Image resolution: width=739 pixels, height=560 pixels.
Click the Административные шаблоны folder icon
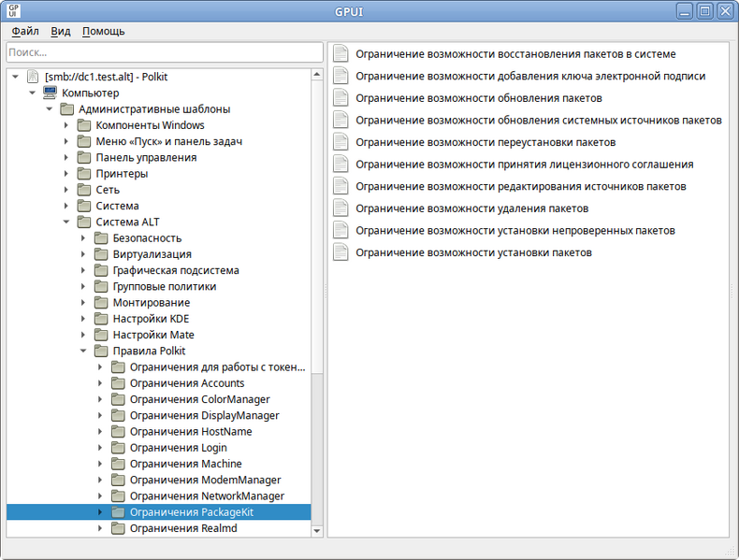(67, 109)
